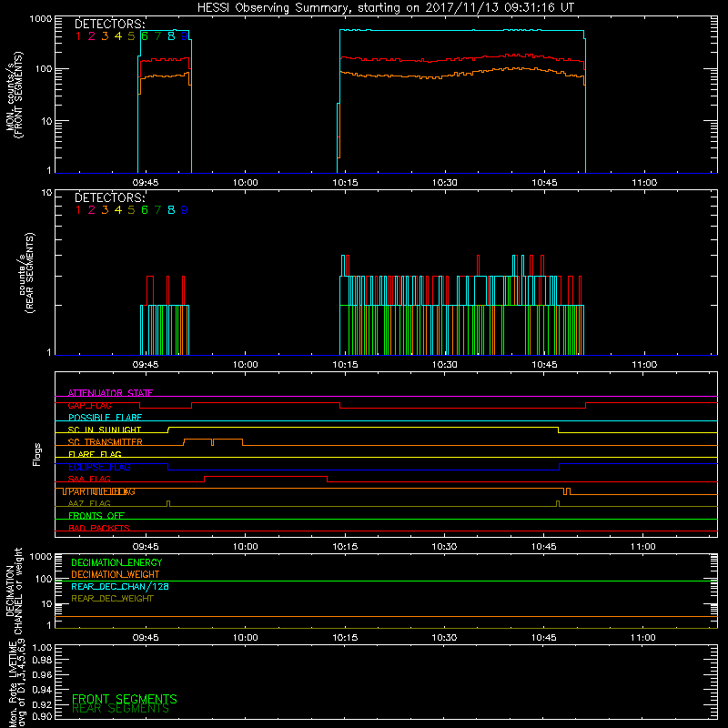728x728 pixels.
Task: Select the SAA_FLAG label
Action: pos(89,479)
